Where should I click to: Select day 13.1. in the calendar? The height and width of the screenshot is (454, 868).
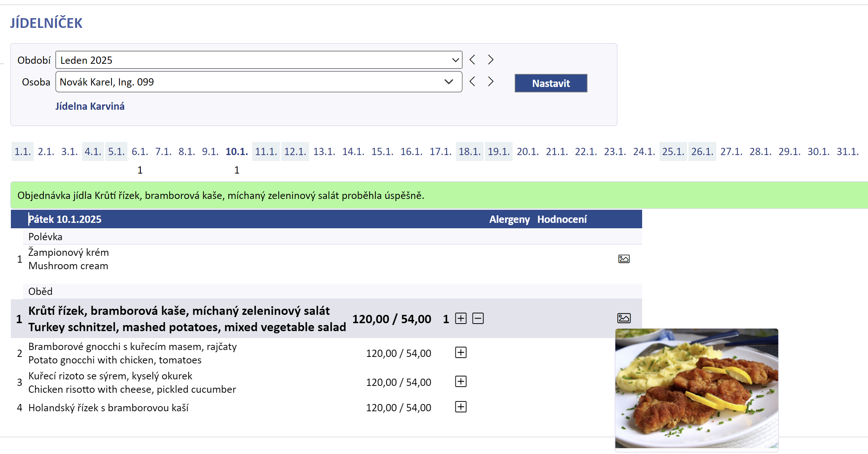click(x=324, y=151)
